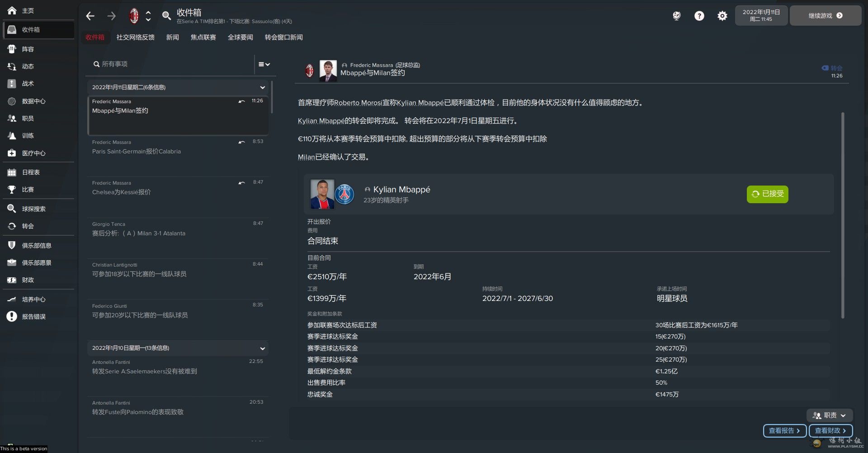
Task: Switch to 焦点联赛 tab
Action: [203, 37]
